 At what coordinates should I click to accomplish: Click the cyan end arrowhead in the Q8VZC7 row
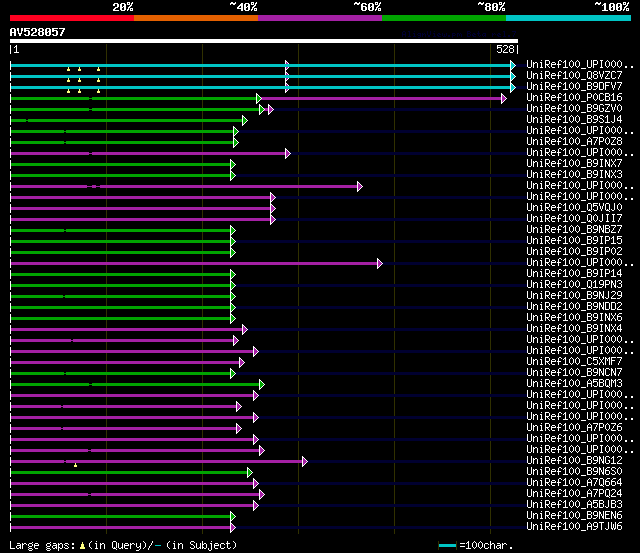click(513, 76)
